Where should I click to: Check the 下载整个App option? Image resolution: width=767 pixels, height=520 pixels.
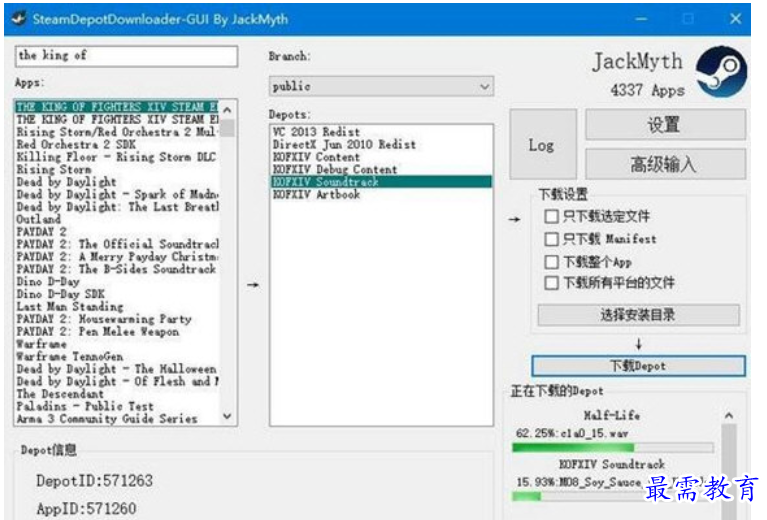point(551,262)
